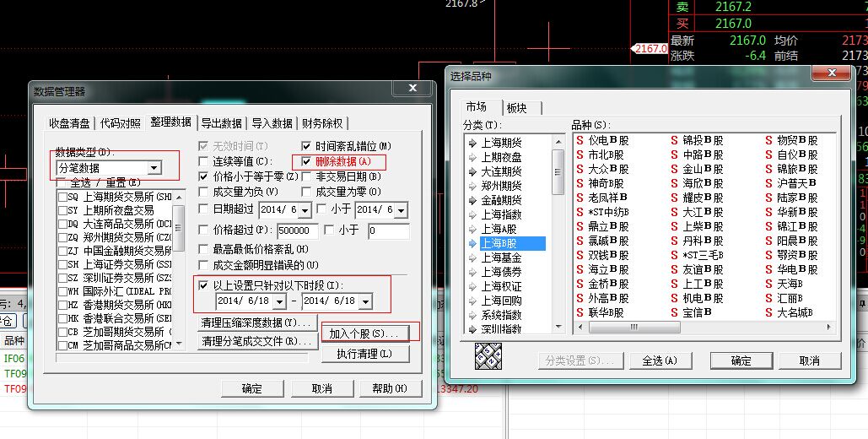Open the 导入数据 tab
The height and width of the screenshot is (439, 868).
pos(272,123)
